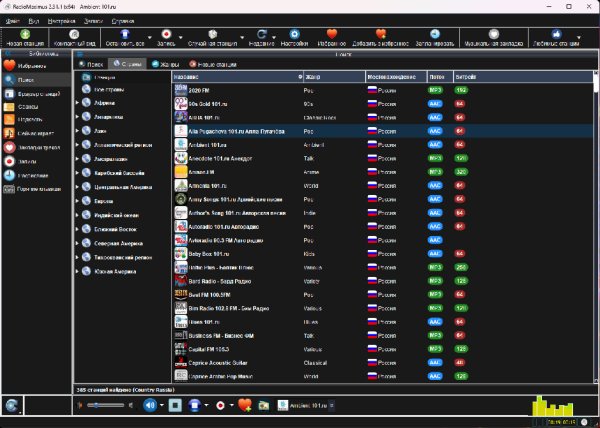The height and width of the screenshot is (428, 600).
Task: Click the Новая станция toolbar icon
Action: [x=25, y=34]
